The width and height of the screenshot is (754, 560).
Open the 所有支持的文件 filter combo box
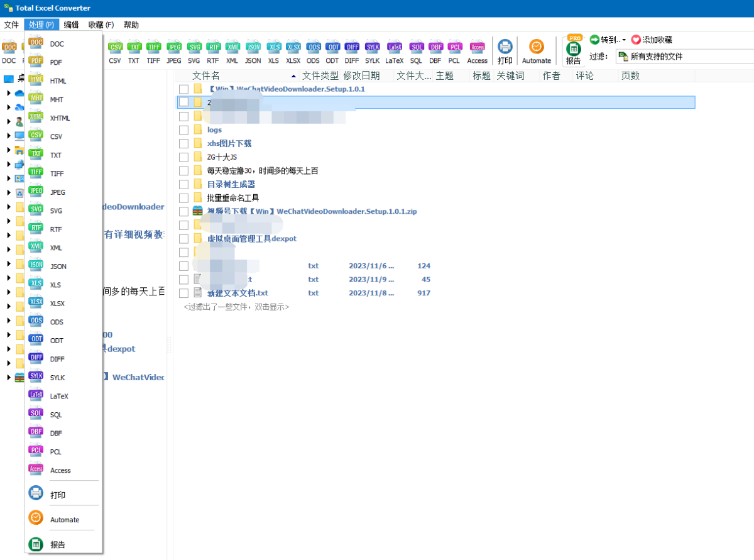coord(684,57)
